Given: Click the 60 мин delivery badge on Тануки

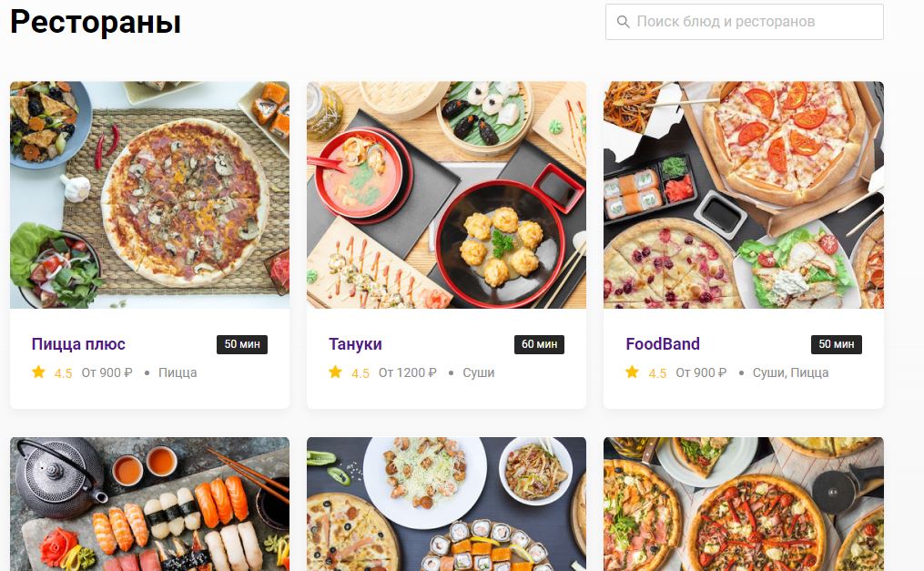Looking at the screenshot, I should [x=539, y=344].
